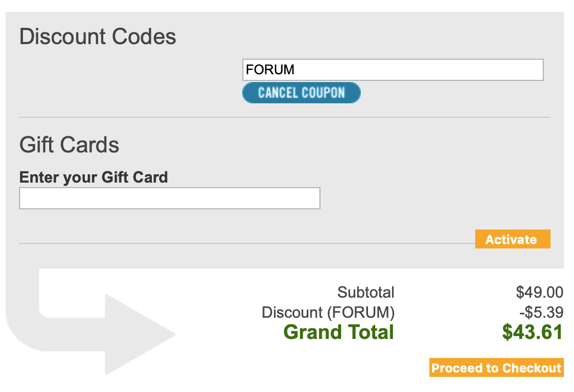Click the Enter your Gift Card label
Image resolution: width=574 pixels, height=392 pixels.
pyautogui.click(x=93, y=178)
